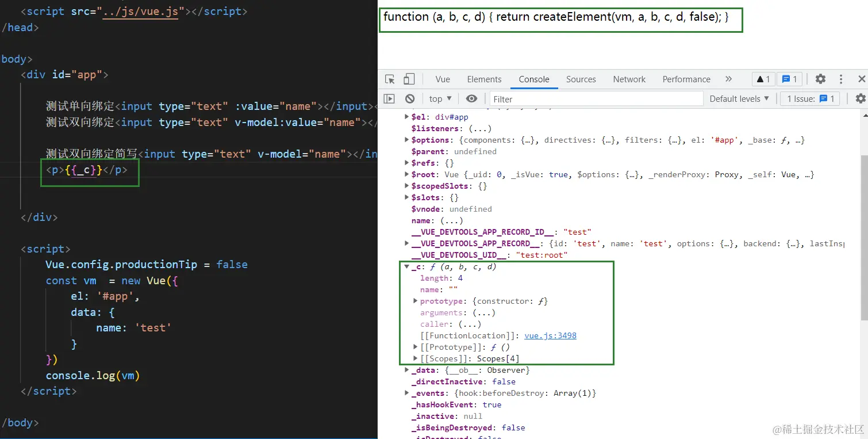Close the DevTools panel
The image size is (868, 439).
[861, 79]
